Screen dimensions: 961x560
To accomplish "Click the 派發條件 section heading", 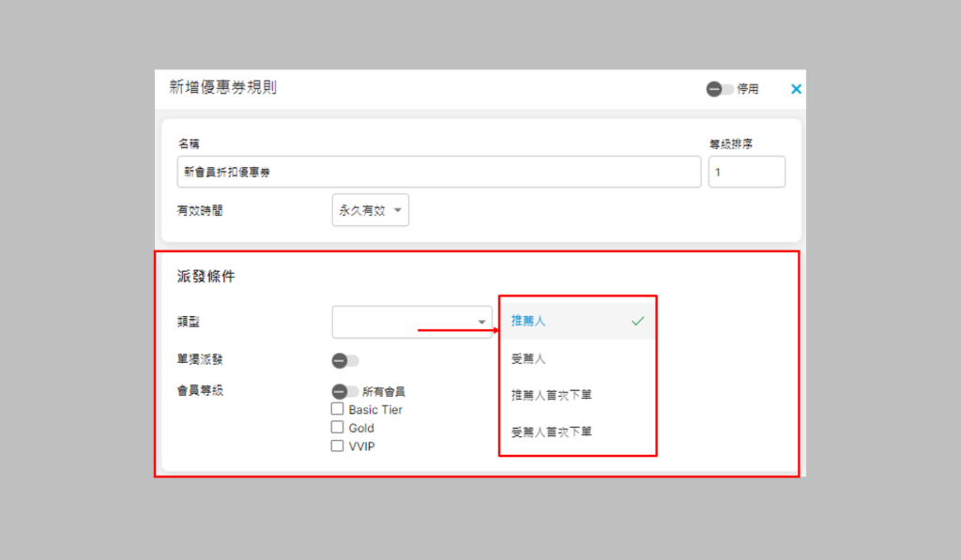I will tap(206, 277).
